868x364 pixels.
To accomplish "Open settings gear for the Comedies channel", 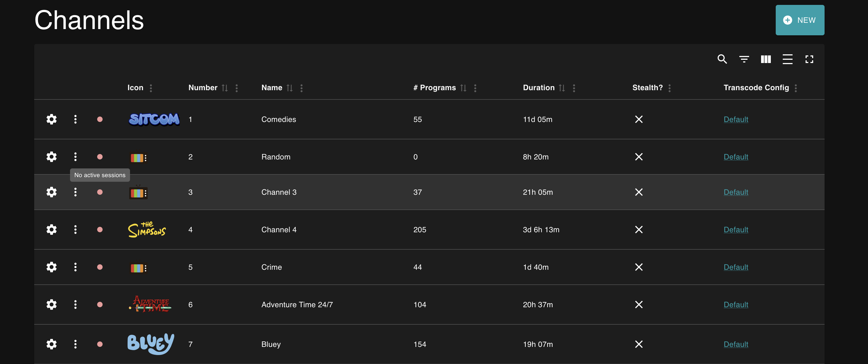I will pos(51,119).
